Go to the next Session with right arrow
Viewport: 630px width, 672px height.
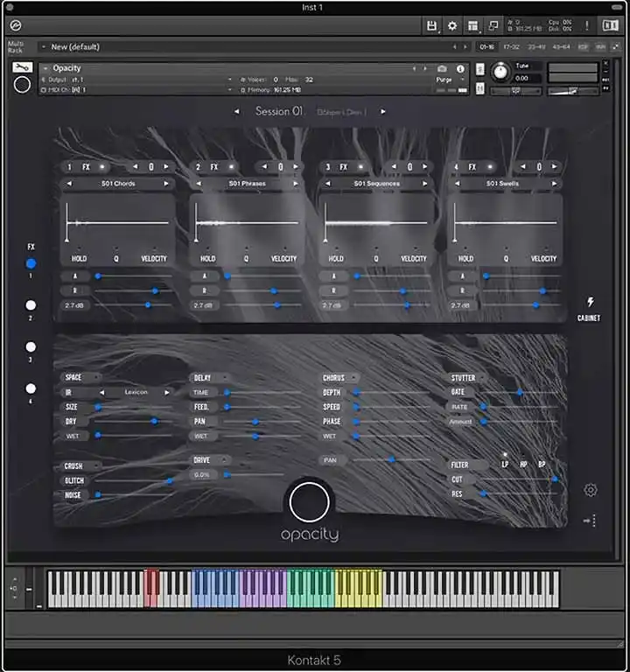(382, 111)
